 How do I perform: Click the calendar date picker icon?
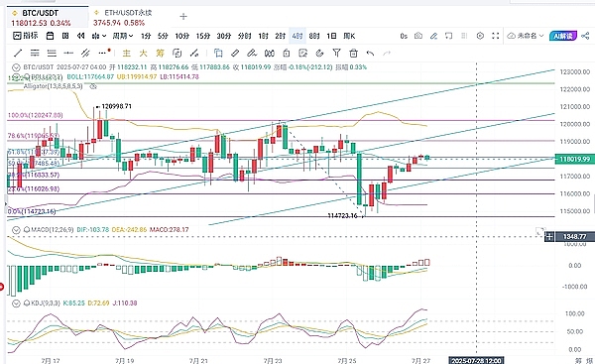click(x=50, y=36)
